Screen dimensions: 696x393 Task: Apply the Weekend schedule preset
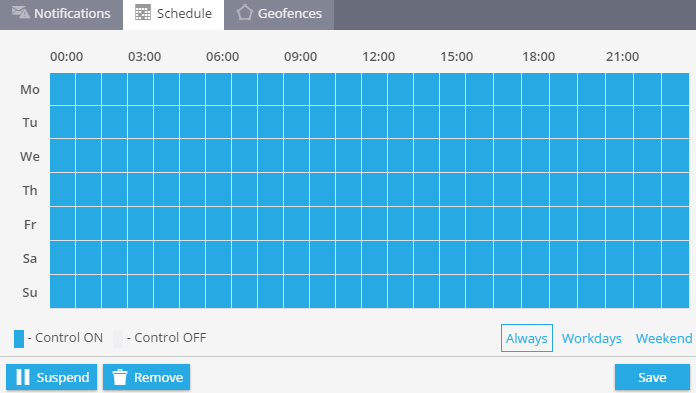[x=664, y=338]
